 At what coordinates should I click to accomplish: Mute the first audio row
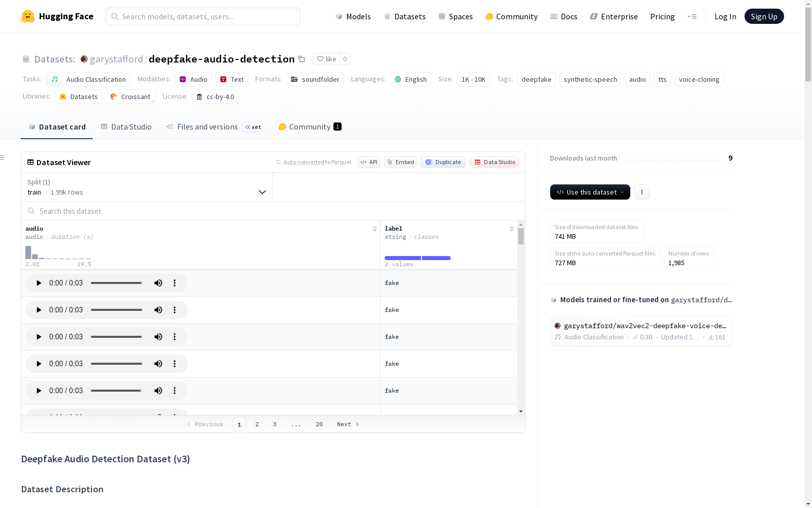click(x=158, y=283)
